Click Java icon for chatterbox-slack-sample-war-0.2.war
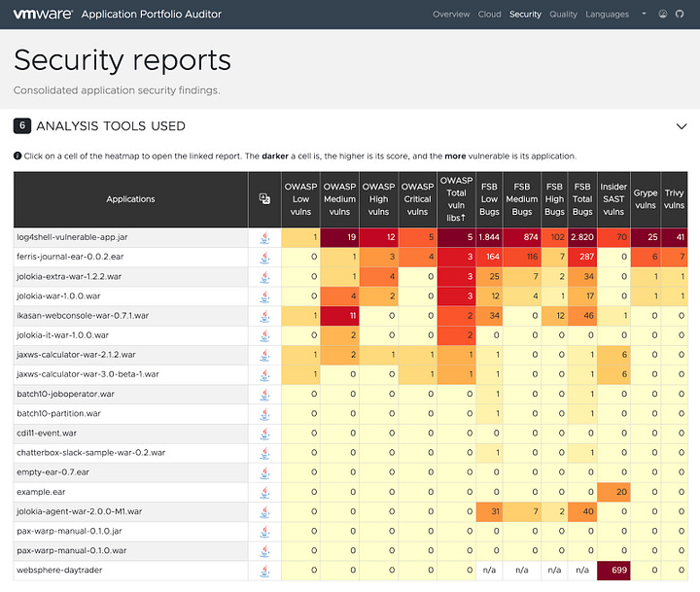 click(x=264, y=454)
